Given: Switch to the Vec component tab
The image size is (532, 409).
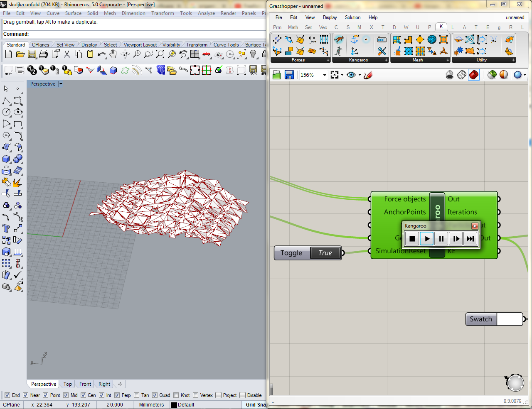Looking at the screenshot, I should pos(323,27).
